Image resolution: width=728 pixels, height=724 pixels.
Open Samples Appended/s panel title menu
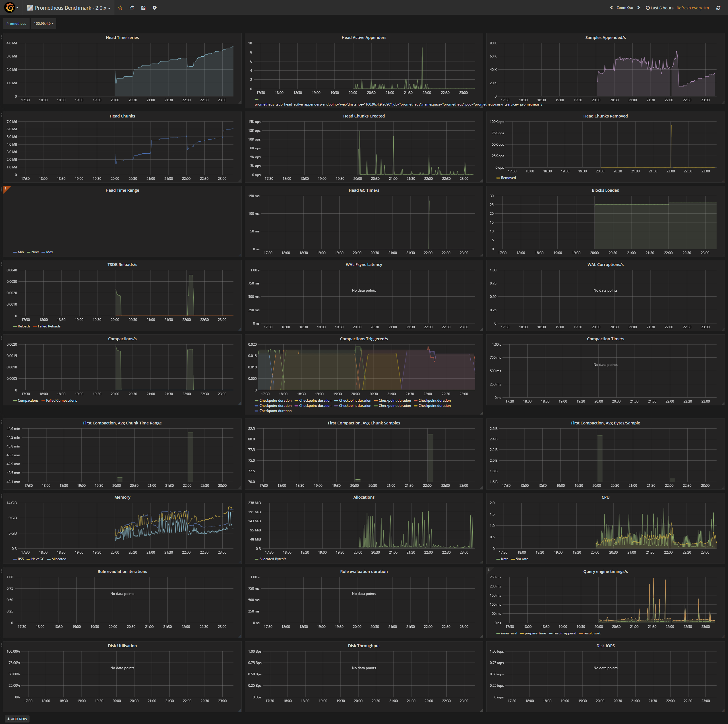click(605, 37)
